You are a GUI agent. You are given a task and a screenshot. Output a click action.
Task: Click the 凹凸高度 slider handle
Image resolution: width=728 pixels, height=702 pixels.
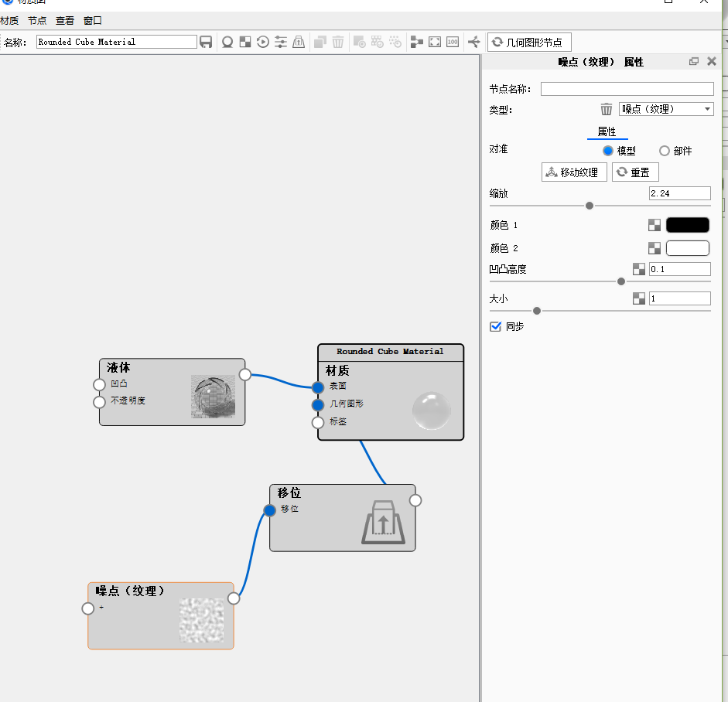[620, 281]
